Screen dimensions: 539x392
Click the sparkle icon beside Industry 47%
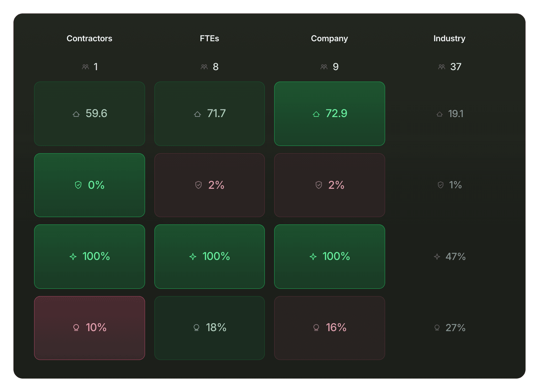pos(437,257)
